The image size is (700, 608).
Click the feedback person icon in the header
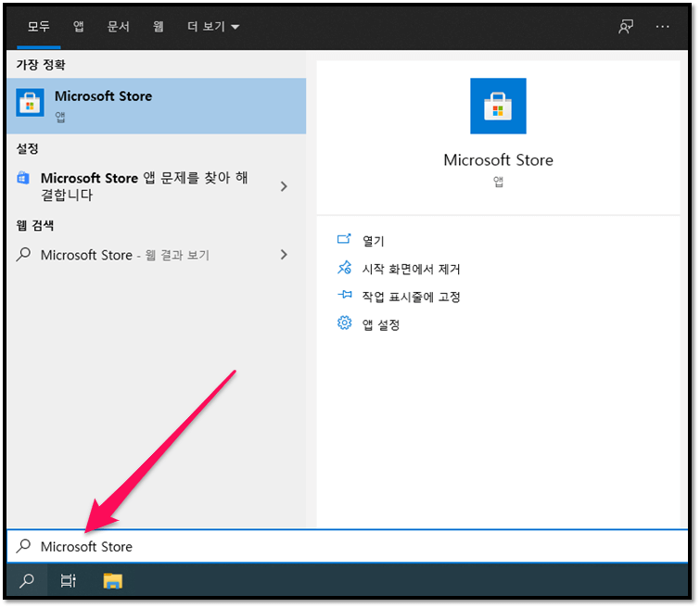pyautogui.click(x=626, y=27)
